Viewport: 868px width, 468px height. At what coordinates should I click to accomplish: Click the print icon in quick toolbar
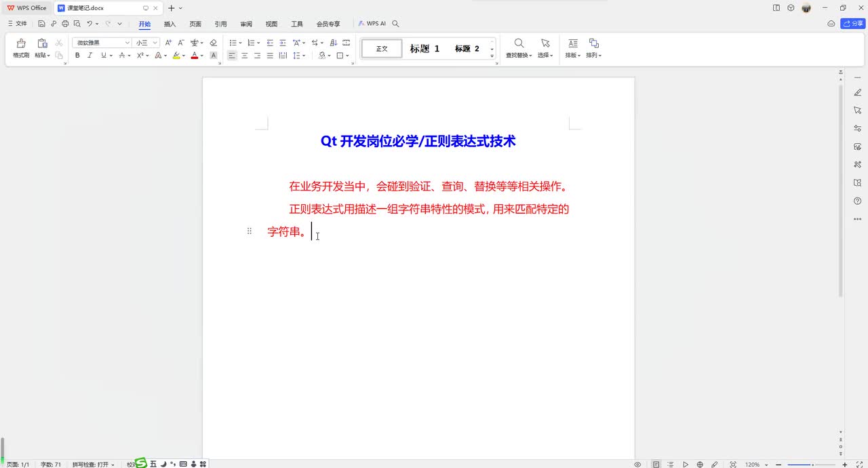[x=65, y=24]
